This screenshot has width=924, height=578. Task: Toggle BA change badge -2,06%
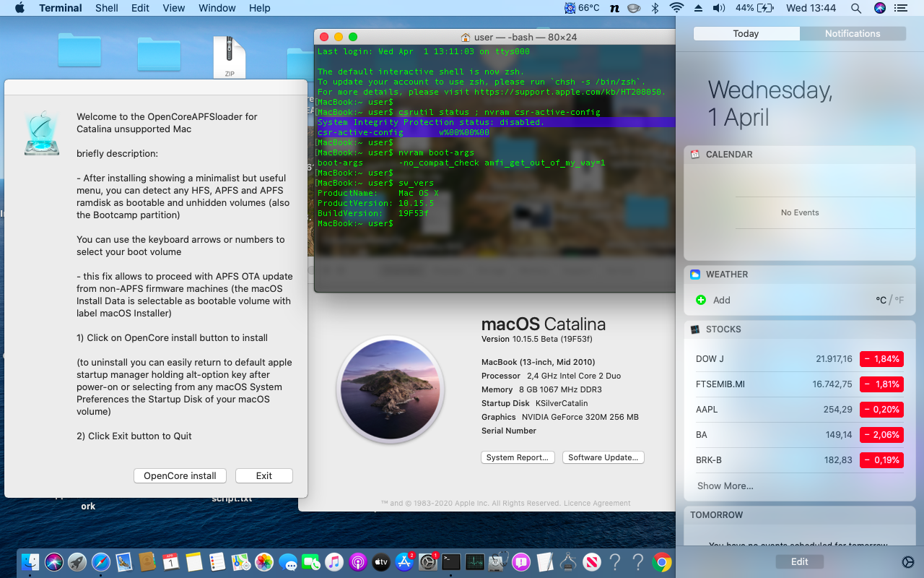(881, 435)
